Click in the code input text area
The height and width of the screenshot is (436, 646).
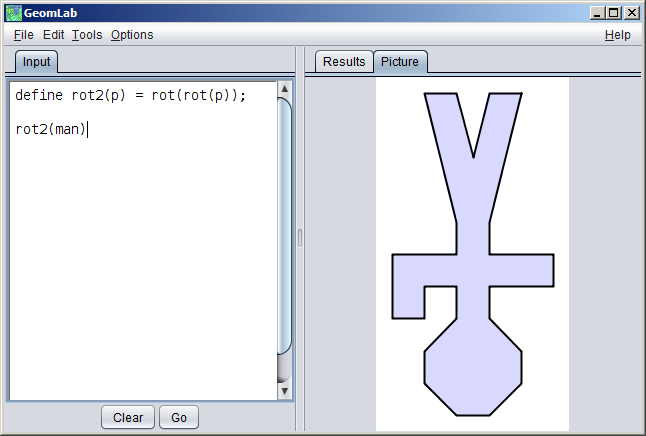click(x=143, y=241)
